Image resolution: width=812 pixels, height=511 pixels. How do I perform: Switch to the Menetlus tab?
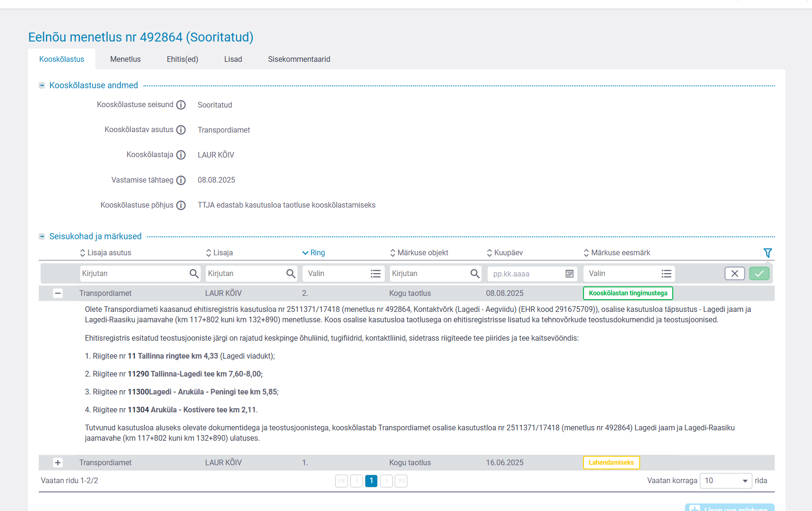(x=125, y=59)
